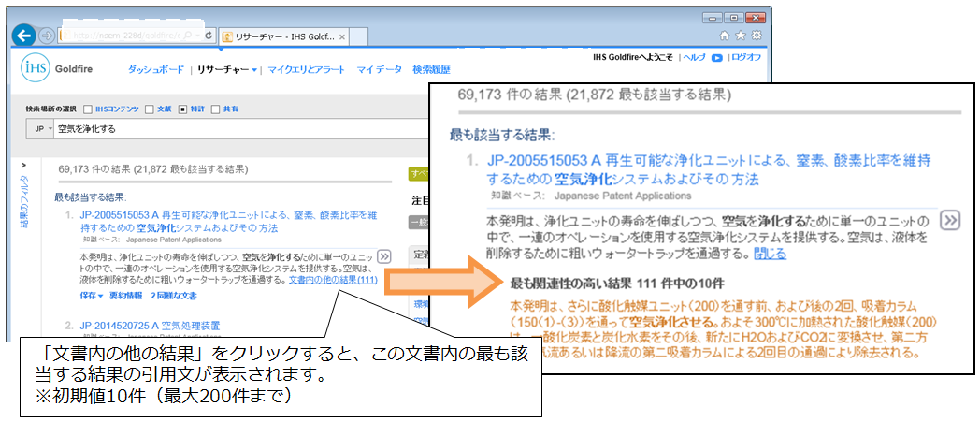Open 要約情報 for result 1

point(127,296)
